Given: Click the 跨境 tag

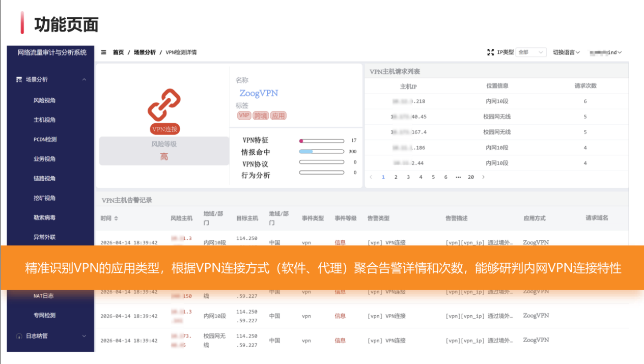Looking at the screenshot, I should (x=261, y=116).
